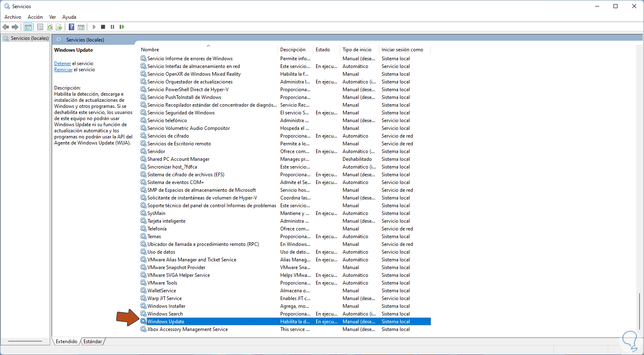Click Deshabilitado startup type cell
644x355 pixels.
(357, 159)
